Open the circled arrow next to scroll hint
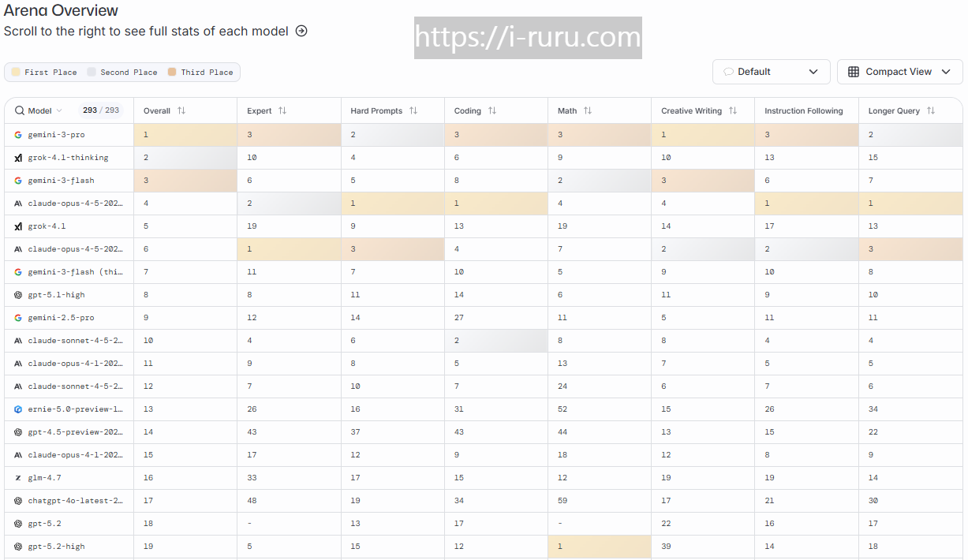 click(x=301, y=32)
